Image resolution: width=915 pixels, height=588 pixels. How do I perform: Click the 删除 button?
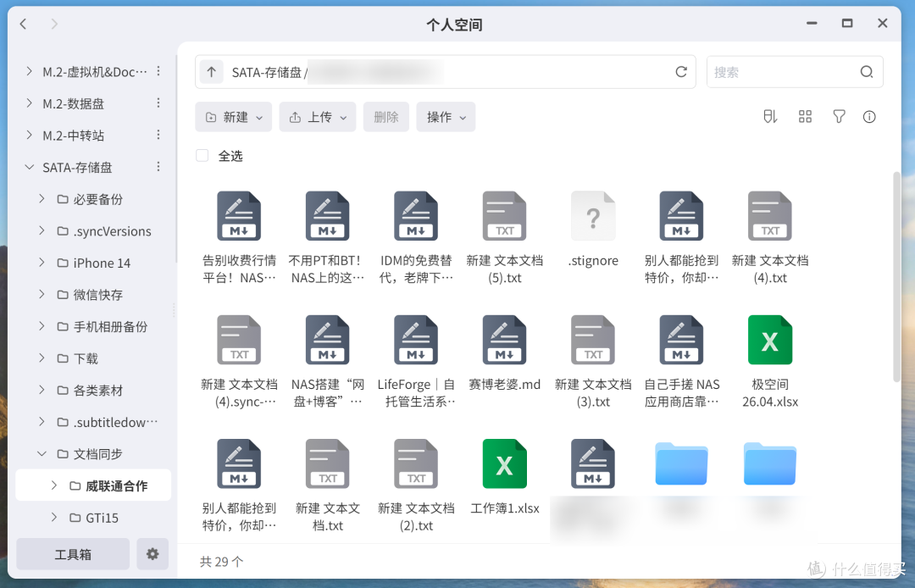pyautogui.click(x=385, y=117)
